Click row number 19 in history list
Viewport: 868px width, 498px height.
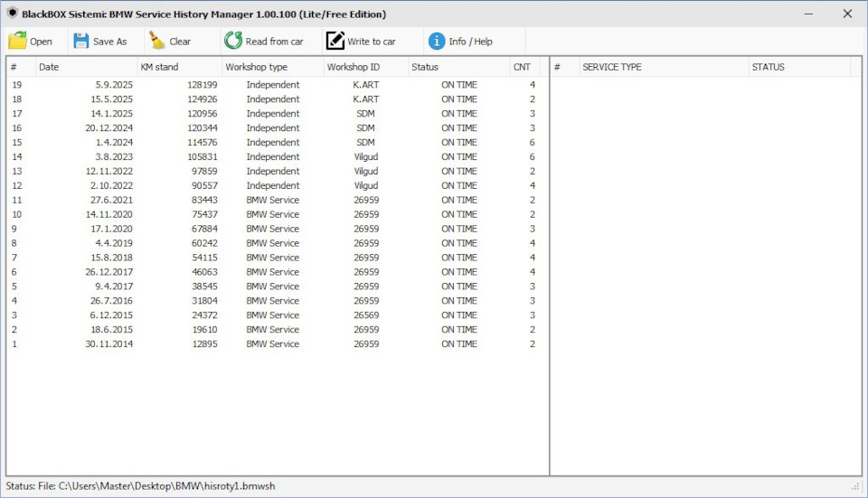pyautogui.click(x=16, y=85)
